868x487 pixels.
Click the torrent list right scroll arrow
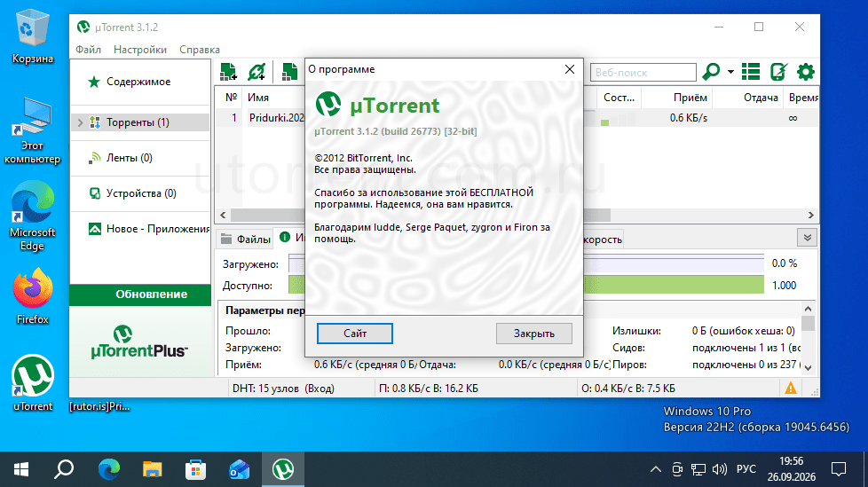coord(811,215)
